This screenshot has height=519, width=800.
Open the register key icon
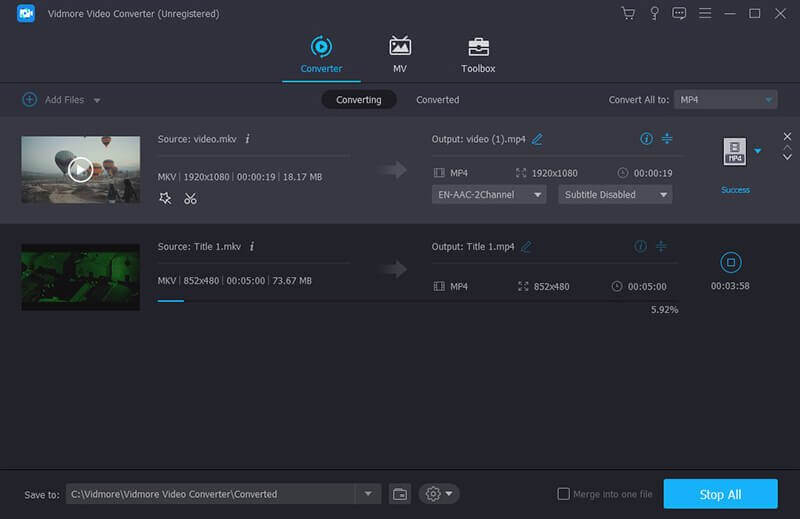pos(654,13)
